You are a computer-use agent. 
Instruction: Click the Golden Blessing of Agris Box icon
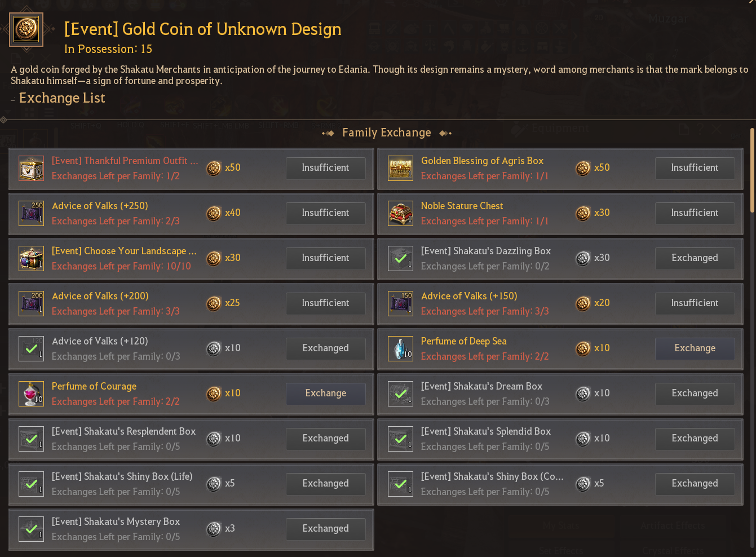(400, 169)
